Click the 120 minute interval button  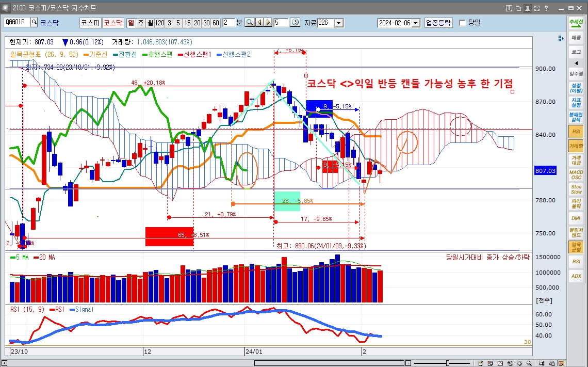click(159, 23)
